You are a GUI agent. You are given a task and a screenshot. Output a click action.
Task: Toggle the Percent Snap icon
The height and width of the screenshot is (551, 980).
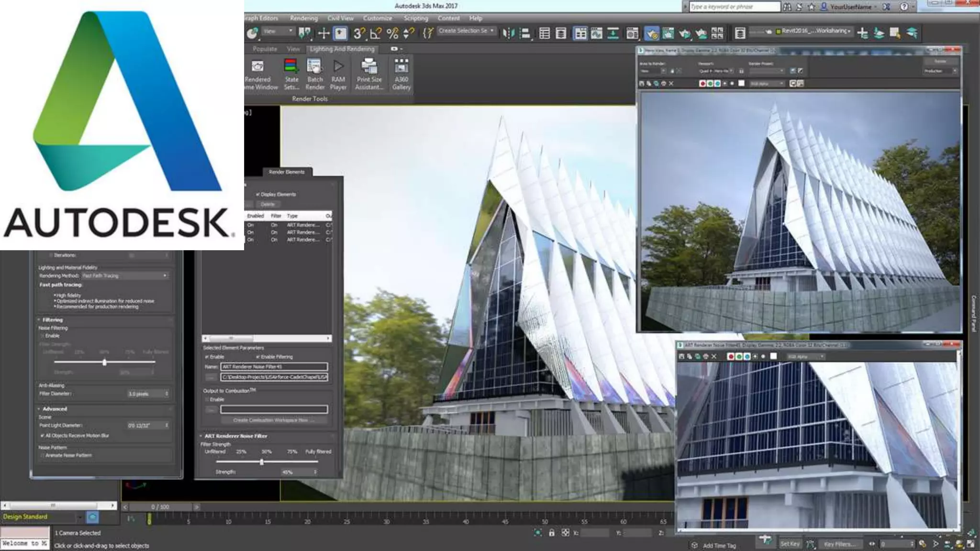click(392, 33)
